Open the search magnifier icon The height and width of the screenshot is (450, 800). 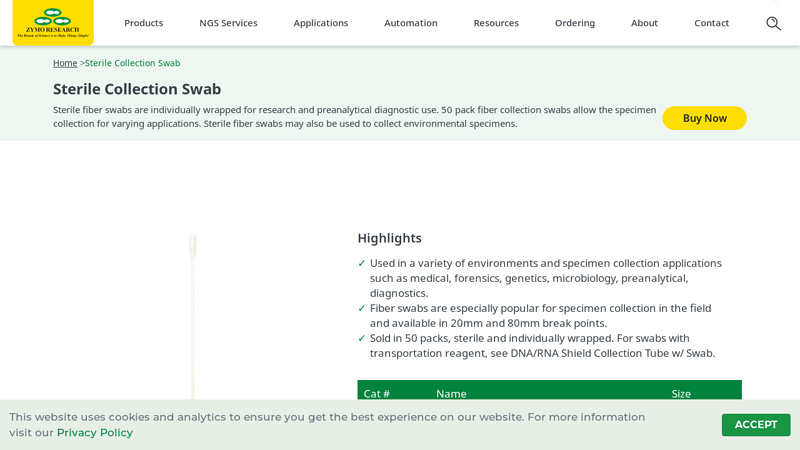(773, 23)
